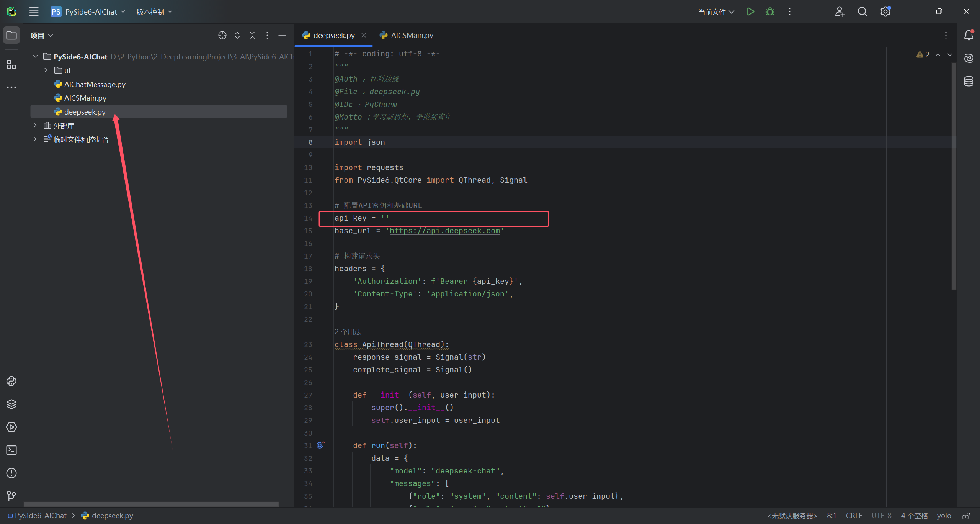Select opened file crosshair icon in Project panel
Viewport: 980px width, 524px height.
[222, 35]
